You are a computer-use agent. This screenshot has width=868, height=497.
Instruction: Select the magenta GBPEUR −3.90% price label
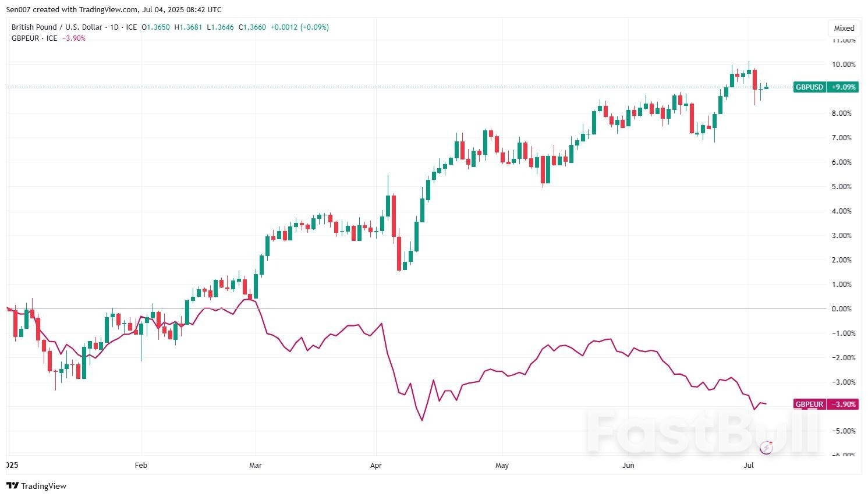tap(825, 404)
